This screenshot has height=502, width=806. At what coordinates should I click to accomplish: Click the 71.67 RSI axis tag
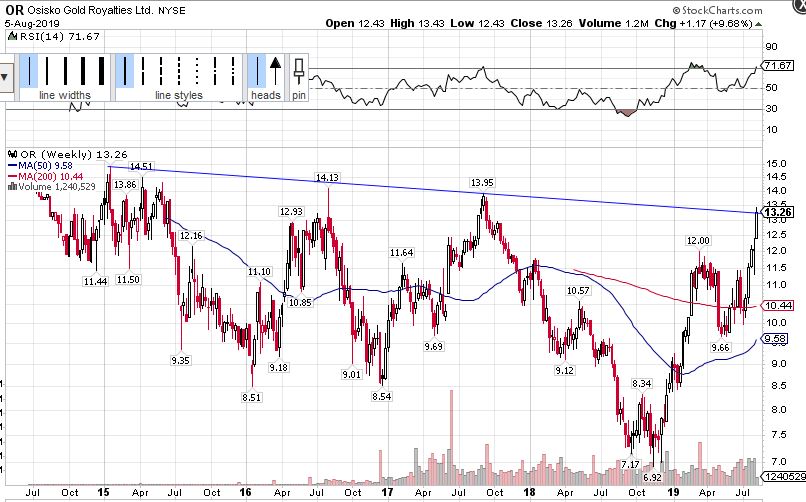(x=778, y=66)
